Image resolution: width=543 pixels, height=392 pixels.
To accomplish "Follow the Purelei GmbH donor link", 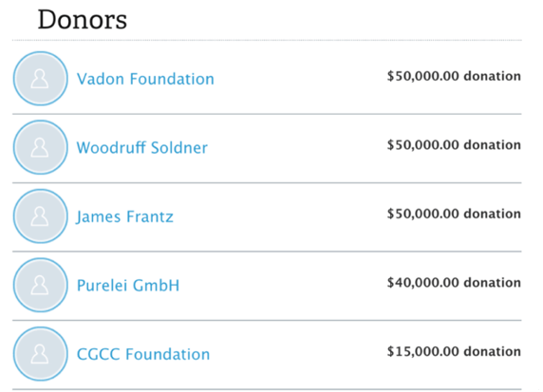I will [x=128, y=286].
